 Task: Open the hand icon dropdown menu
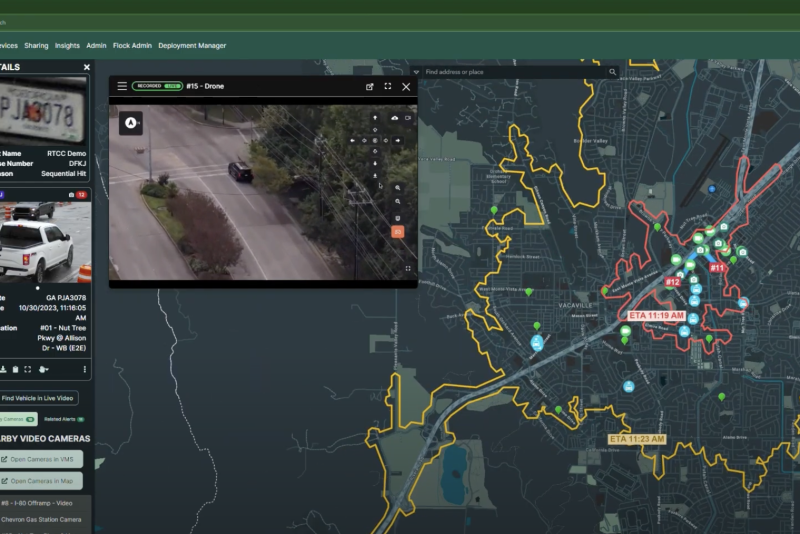pyautogui.click(x=44, y=369)
